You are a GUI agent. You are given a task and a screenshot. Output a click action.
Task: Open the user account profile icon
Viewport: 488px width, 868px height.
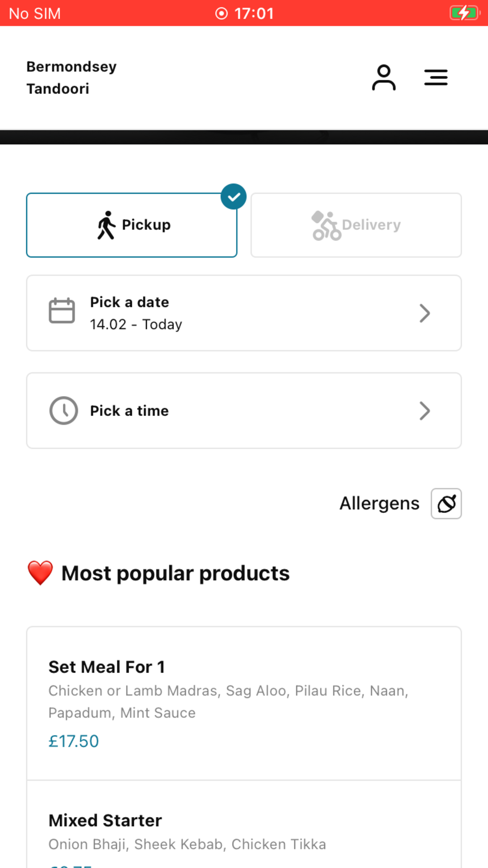coord(383,77)
